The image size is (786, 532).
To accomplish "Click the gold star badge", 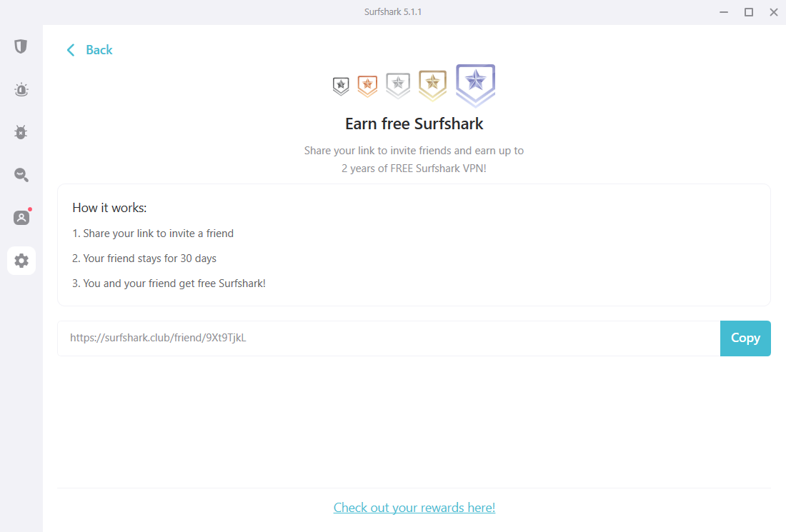I will coord(432,85).
